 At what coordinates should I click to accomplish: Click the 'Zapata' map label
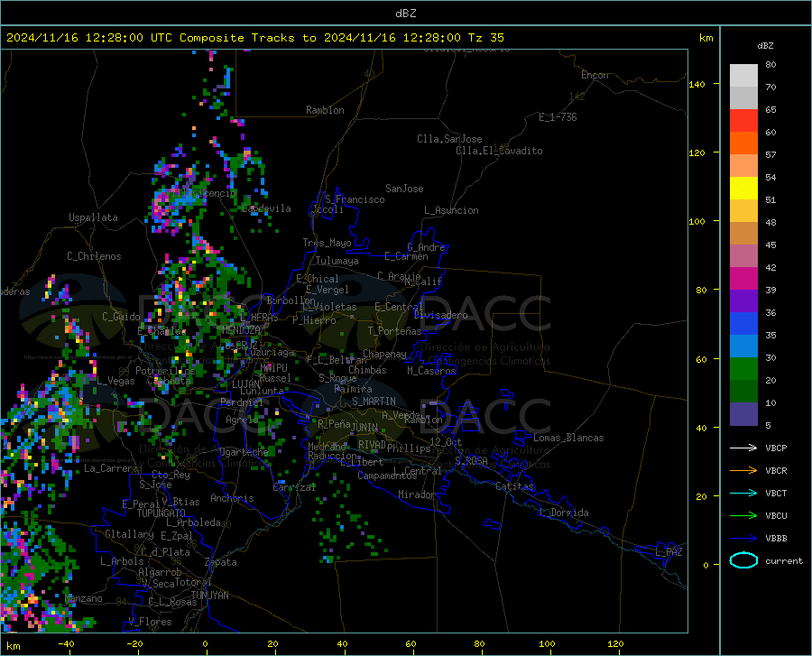221,562
